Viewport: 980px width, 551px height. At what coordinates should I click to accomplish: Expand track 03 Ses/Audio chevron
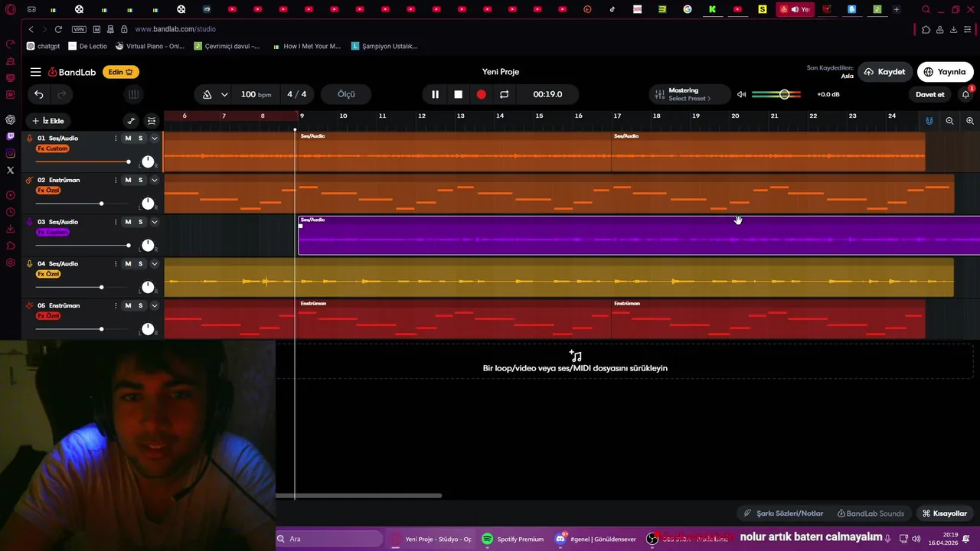tap(154, 222)
